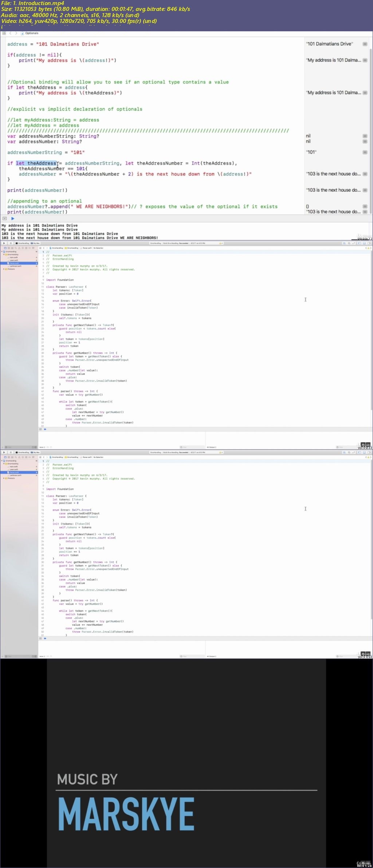Toggle the playground debug area button

click(x=5, y=219)
